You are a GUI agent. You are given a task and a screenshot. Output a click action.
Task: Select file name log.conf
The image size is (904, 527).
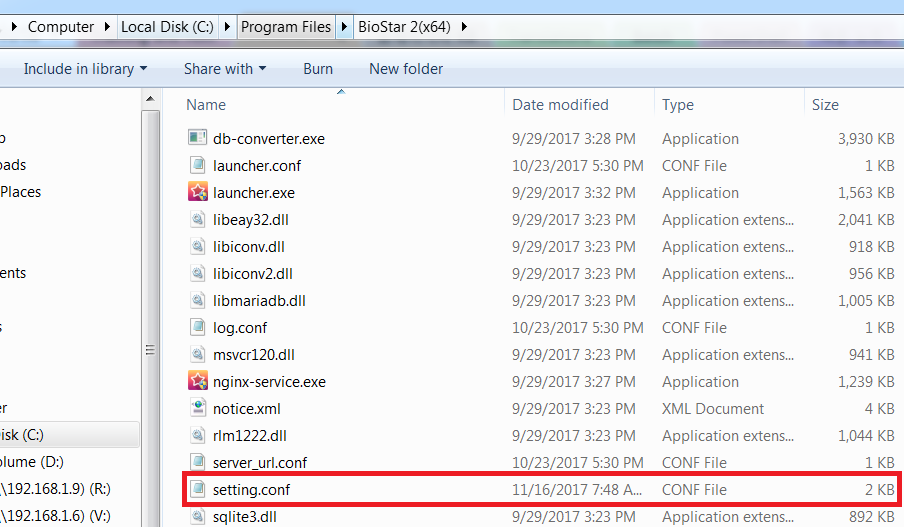(240, 328)
